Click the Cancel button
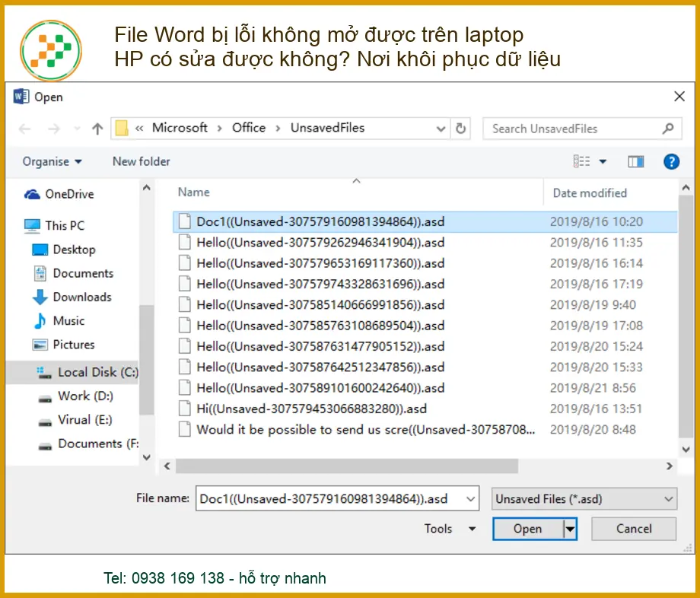The image size is (700, 598). coord(634,529)
